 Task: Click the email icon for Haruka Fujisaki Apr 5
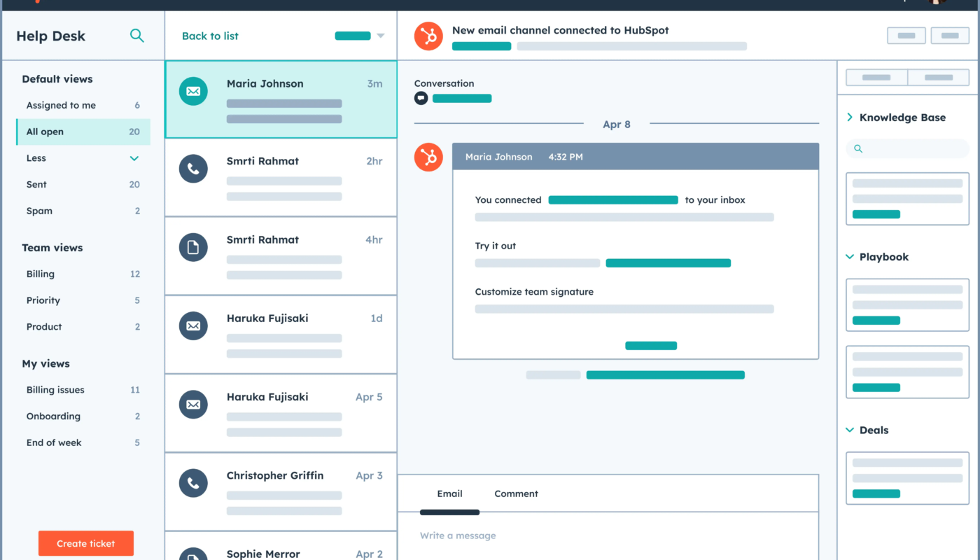click(193, 404)
